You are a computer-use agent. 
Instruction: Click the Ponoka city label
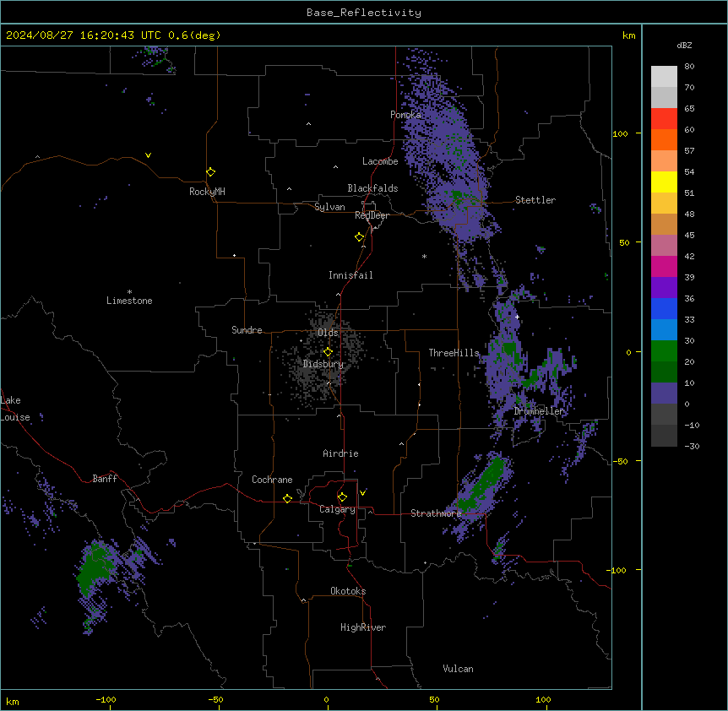405,115
